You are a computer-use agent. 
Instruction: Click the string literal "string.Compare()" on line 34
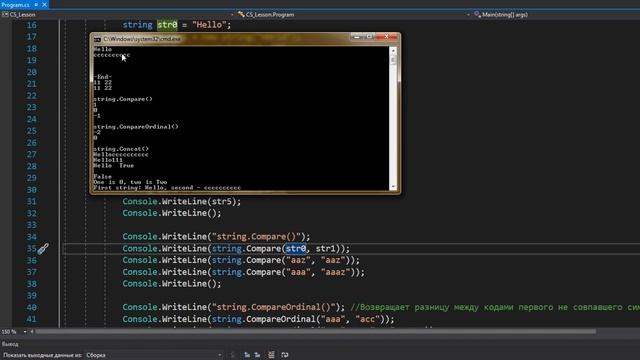click(x=256, y=237)
